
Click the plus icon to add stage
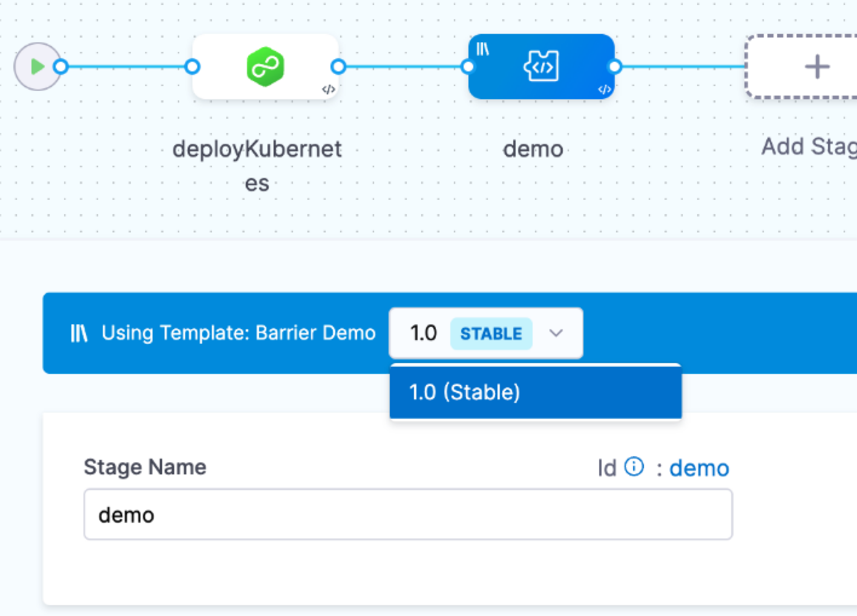(816, 67)
